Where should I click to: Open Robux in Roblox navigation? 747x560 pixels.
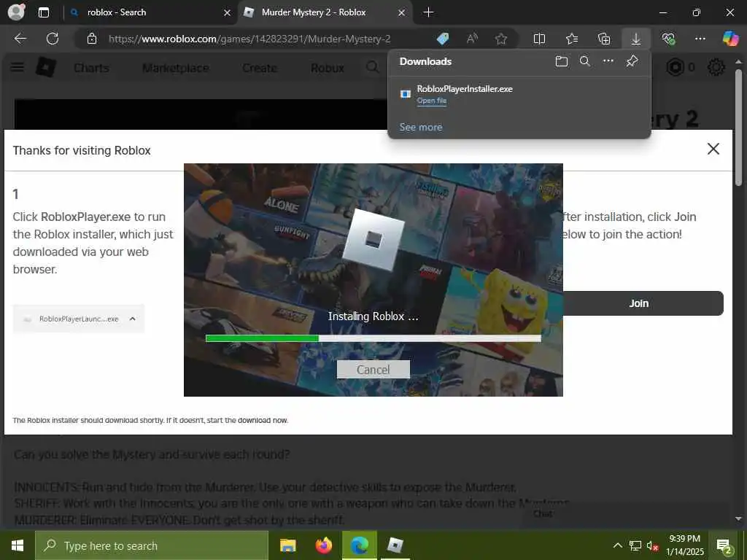[x=328, y=68]
